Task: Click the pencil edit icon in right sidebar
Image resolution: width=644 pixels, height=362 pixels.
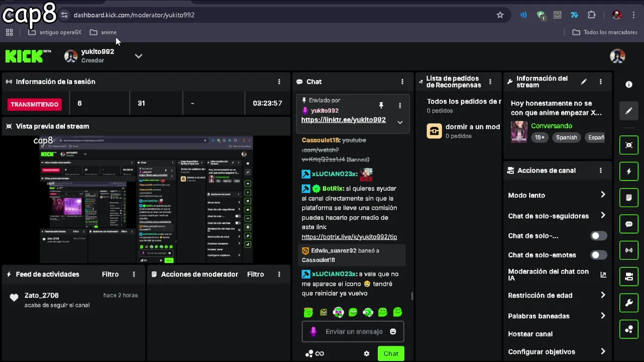Action: pos(629,111)
